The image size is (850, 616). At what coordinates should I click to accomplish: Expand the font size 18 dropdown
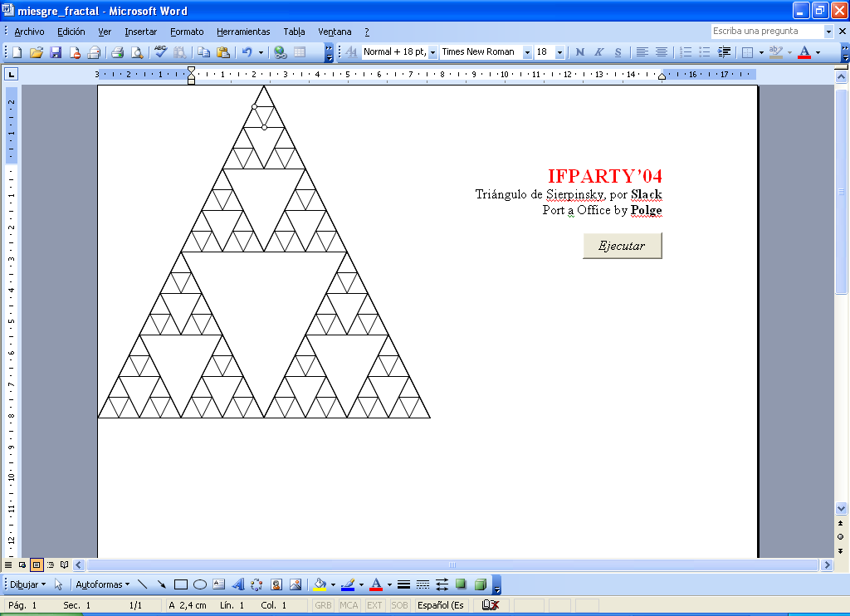(x=559, y=52)
